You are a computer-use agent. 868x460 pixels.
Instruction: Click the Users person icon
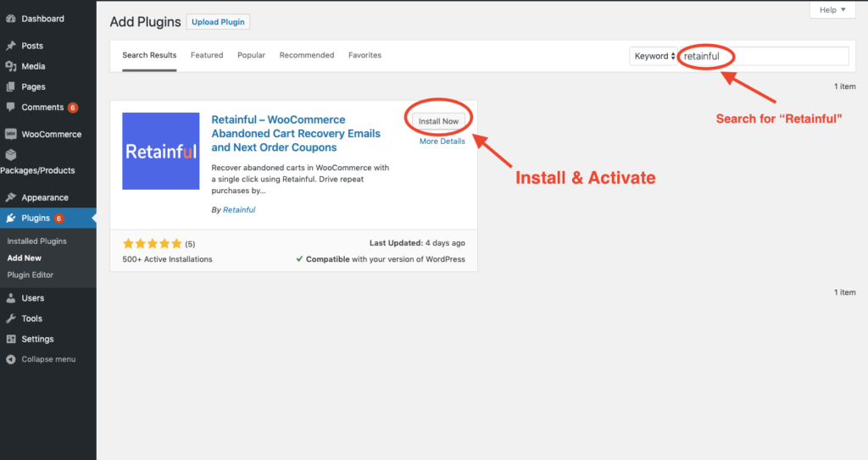10,298
